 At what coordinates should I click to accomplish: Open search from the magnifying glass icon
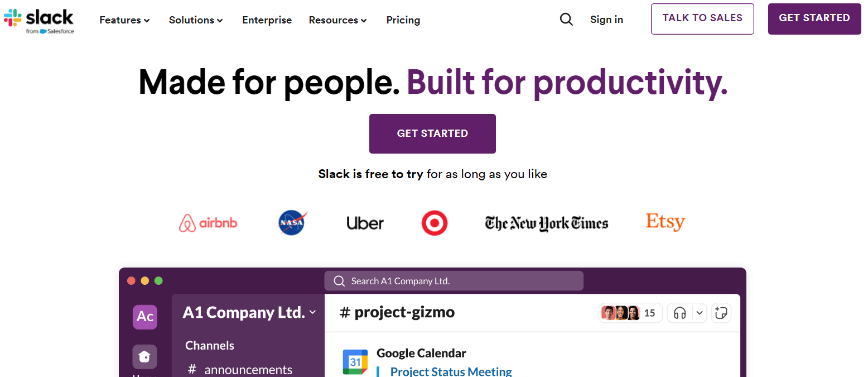[566, 19]
